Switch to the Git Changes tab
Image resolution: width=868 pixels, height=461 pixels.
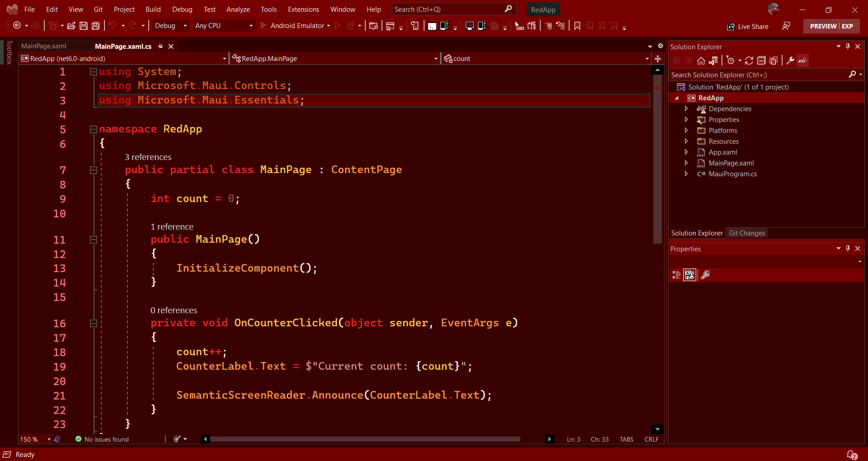click(x=747, y=233)
